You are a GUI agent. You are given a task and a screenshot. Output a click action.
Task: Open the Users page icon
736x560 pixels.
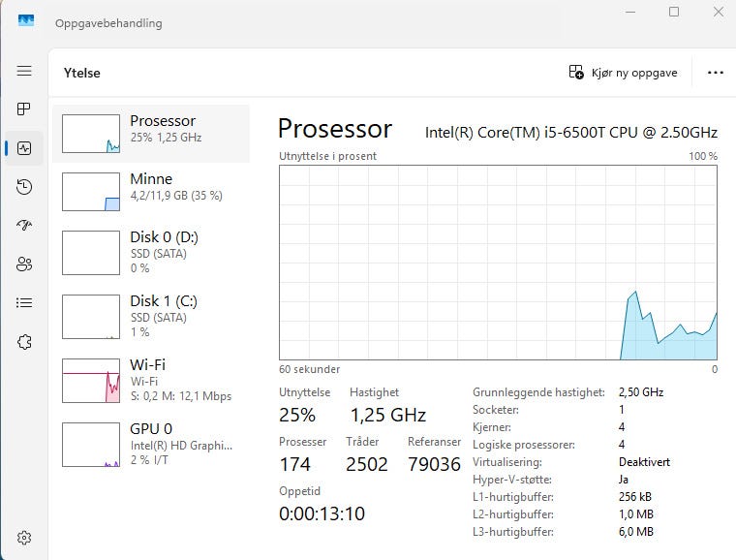pos(24,264)
